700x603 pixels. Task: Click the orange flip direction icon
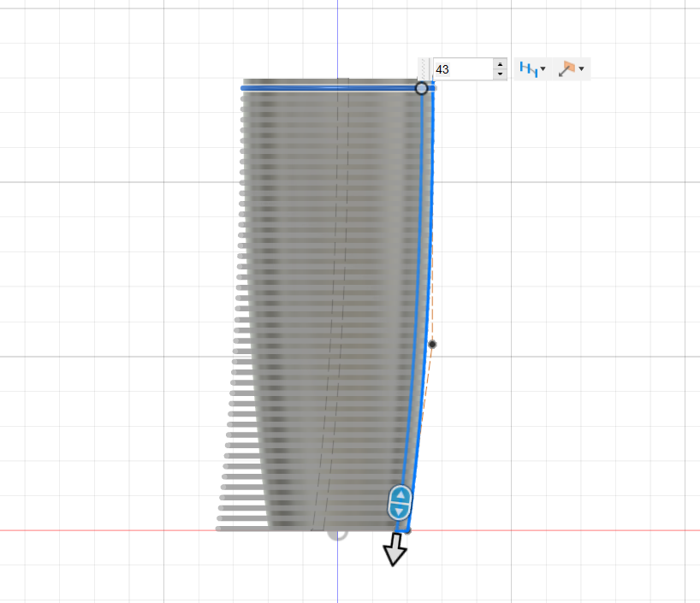tap(570, 68)
